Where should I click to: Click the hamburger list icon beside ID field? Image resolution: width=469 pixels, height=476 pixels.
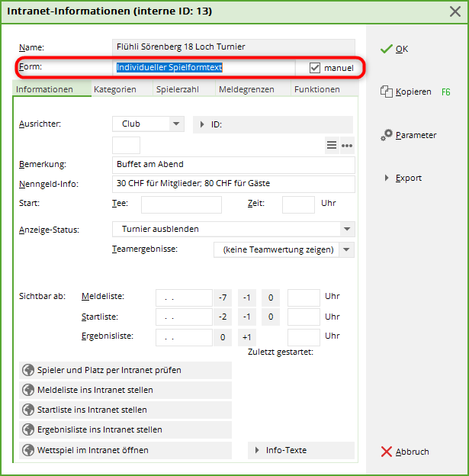[x=332, y=145]
